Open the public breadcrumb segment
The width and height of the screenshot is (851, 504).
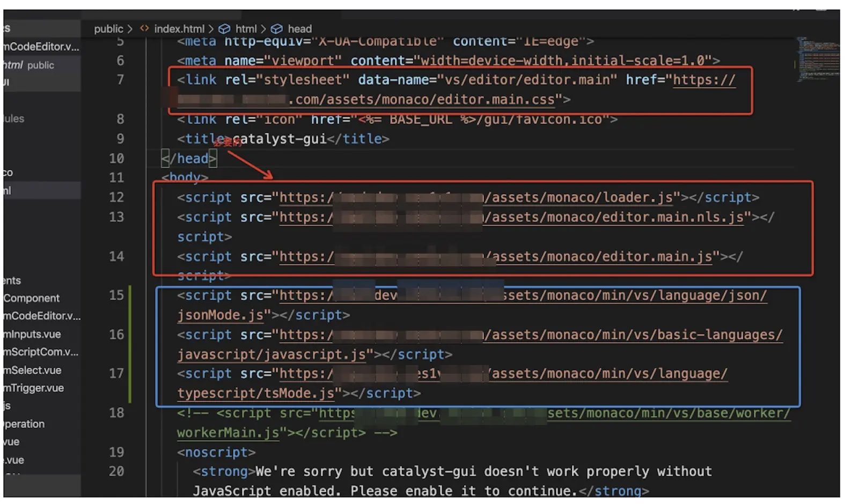point(108,28)
